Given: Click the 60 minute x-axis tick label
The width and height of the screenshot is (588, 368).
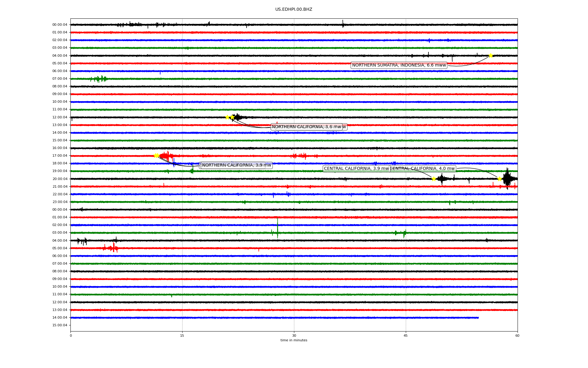Looking at the screenshot, I should 517,335.
